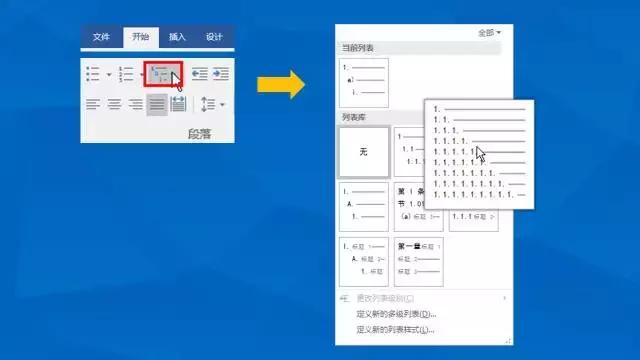
Task: Select the 1. 标题 A. 标题 list style
Action: click(x=364, y=262)
